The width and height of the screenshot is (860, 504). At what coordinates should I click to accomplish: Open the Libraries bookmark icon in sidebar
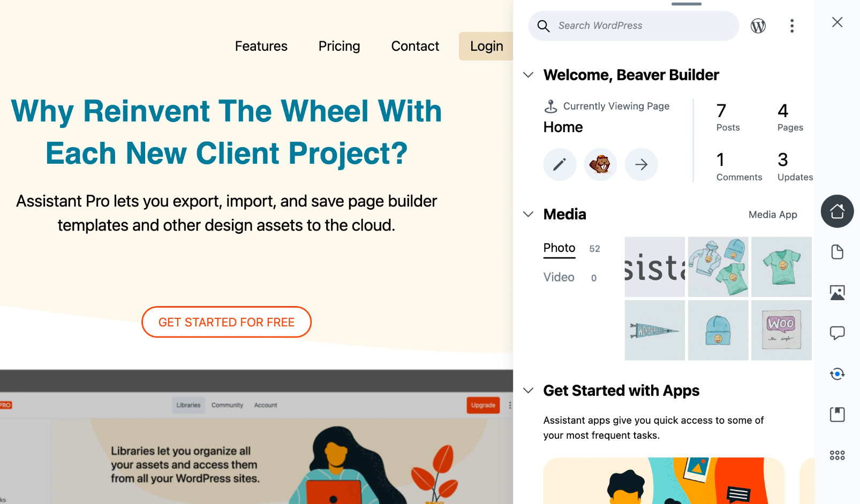837,415
